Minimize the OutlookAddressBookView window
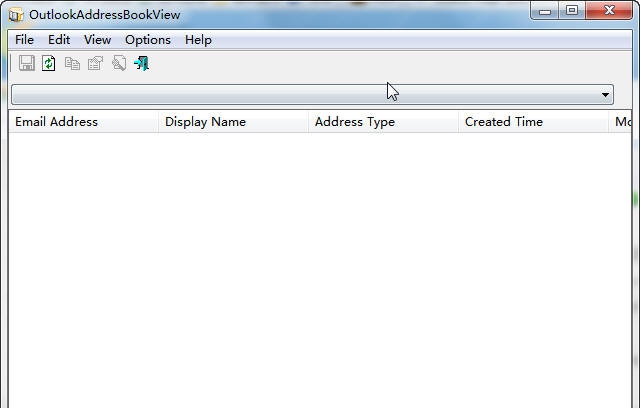640x408 pixels. (x=545, y=11)
